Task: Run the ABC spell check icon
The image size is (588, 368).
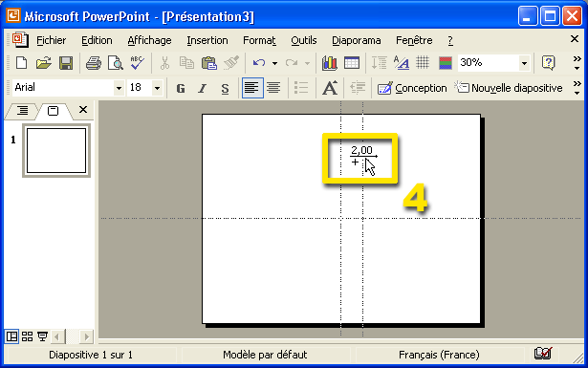Action: (x=138, y=63)
